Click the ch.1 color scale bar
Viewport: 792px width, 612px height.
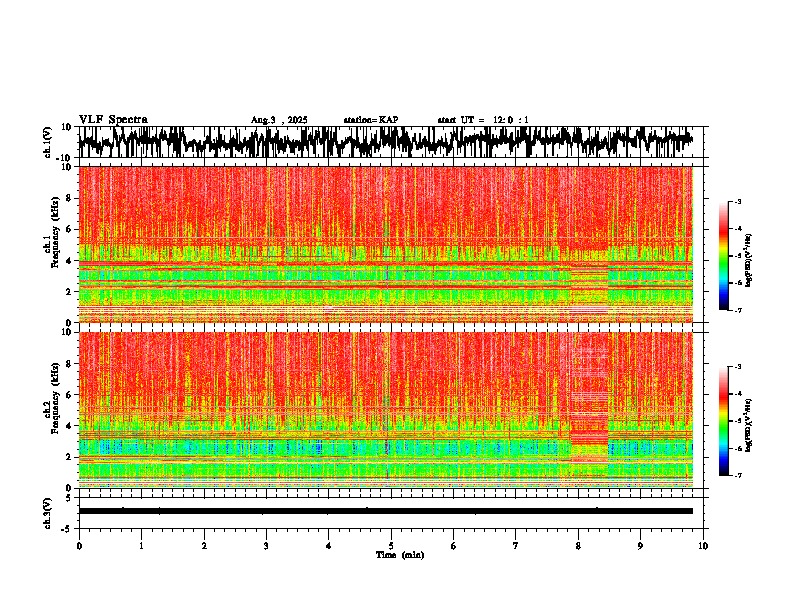point(724,256)
